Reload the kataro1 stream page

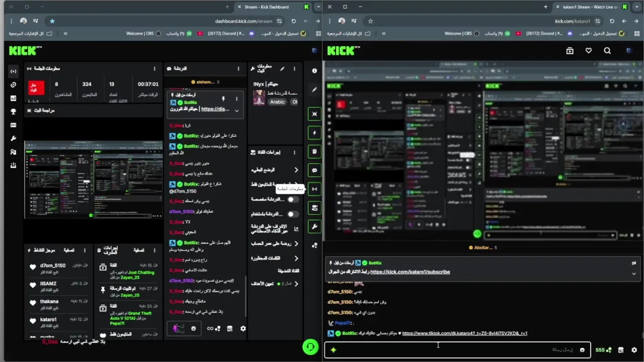612,21
